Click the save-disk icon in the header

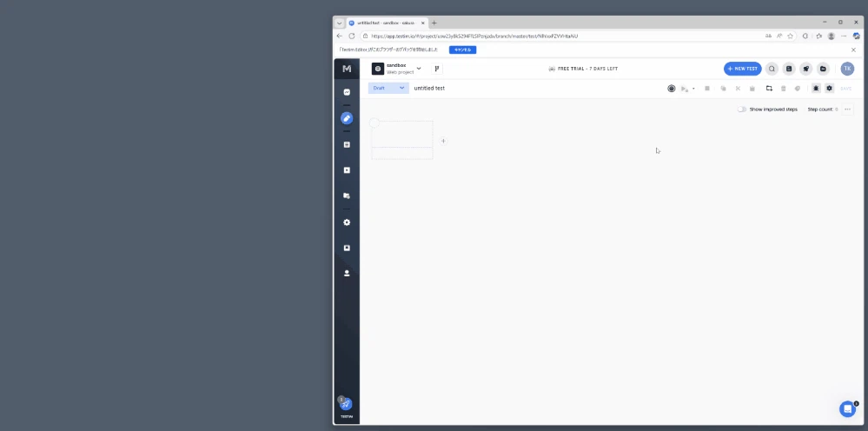789,69
